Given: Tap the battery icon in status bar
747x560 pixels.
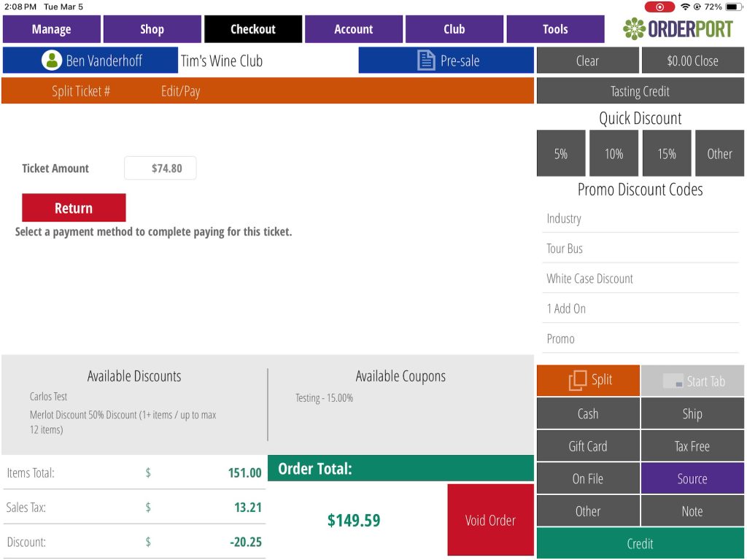Looking at the screenshot, I should click(x=732, y=7).
